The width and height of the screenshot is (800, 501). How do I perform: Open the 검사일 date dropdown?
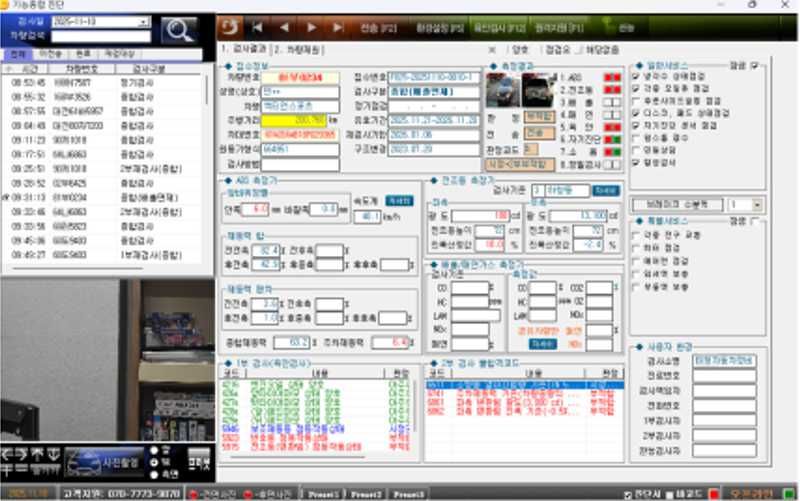tap(144, 21)
